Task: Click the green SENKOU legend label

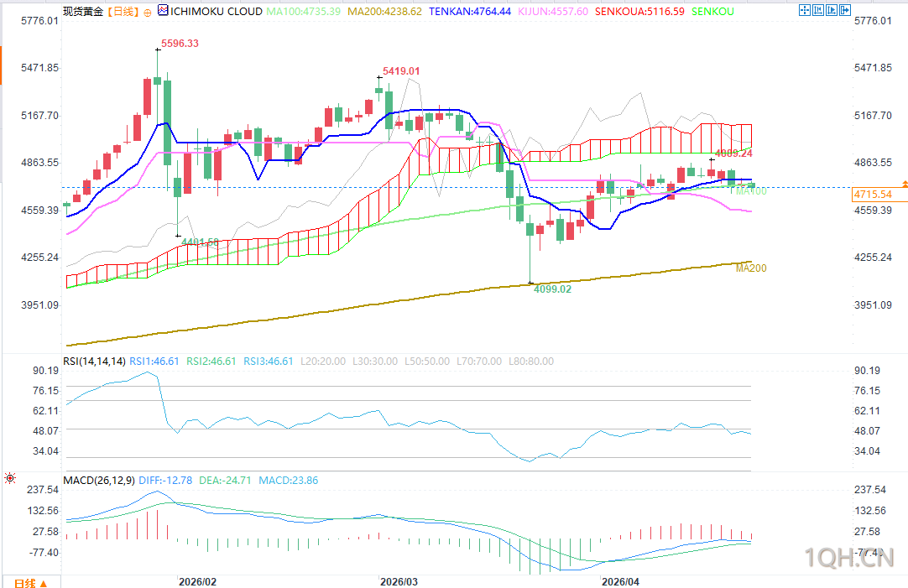Action: pyautogui.click(x=712, y=12)
